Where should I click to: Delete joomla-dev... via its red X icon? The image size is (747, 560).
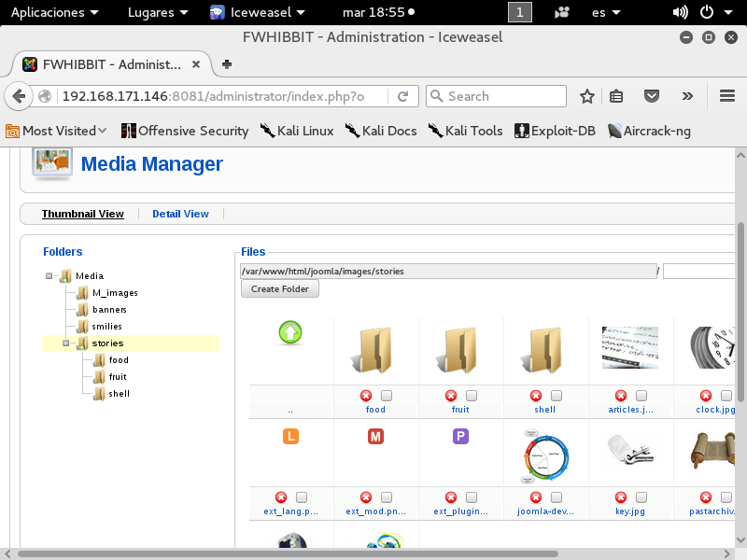click(x=536, y=497)
